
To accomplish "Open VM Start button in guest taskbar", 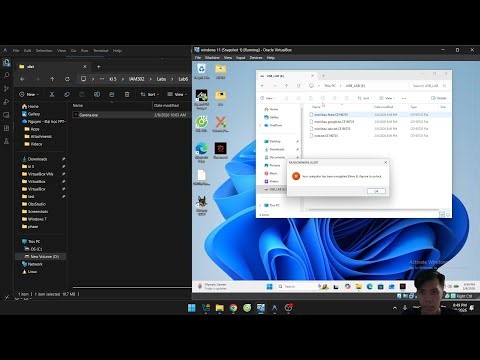I will (x=270, y=286).
